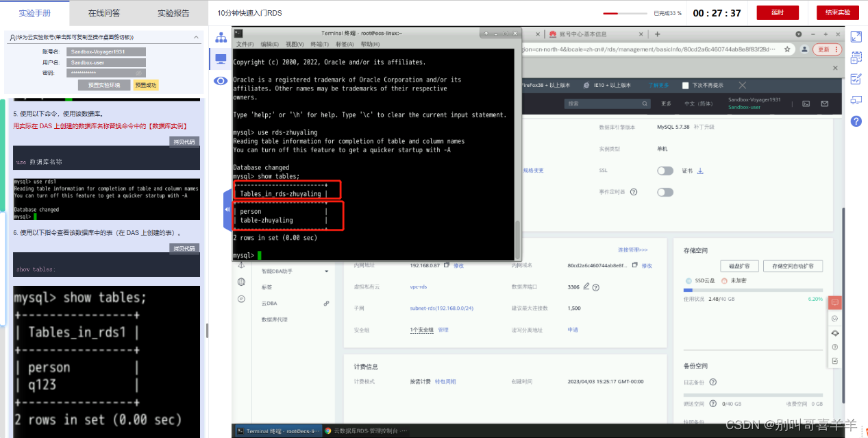Open the terminal 编辑(E) menu
Screen dimensions: 868x438
269,44
